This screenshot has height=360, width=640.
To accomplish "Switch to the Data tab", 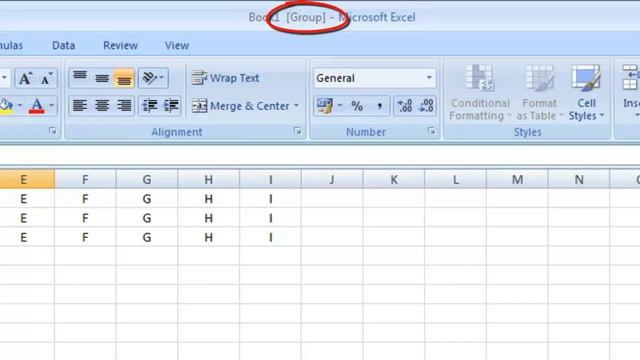I will (64, 45).
